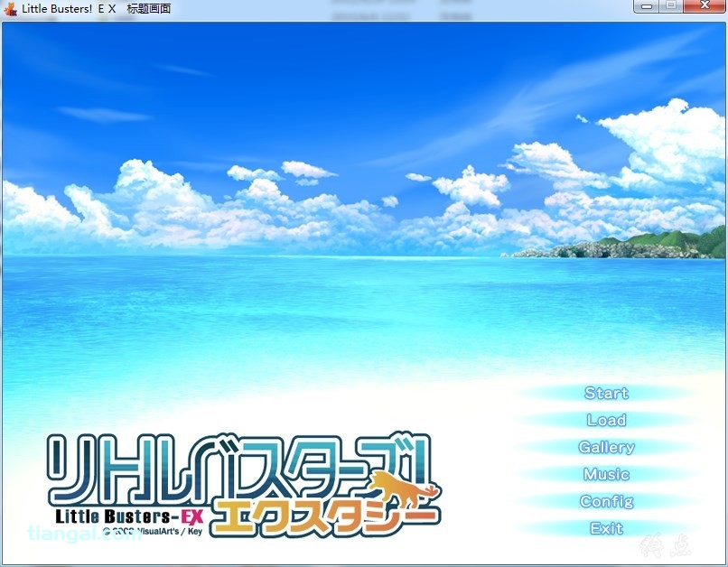
Task: Choose Exit on the title menu
Action: [x=606, y=528]
